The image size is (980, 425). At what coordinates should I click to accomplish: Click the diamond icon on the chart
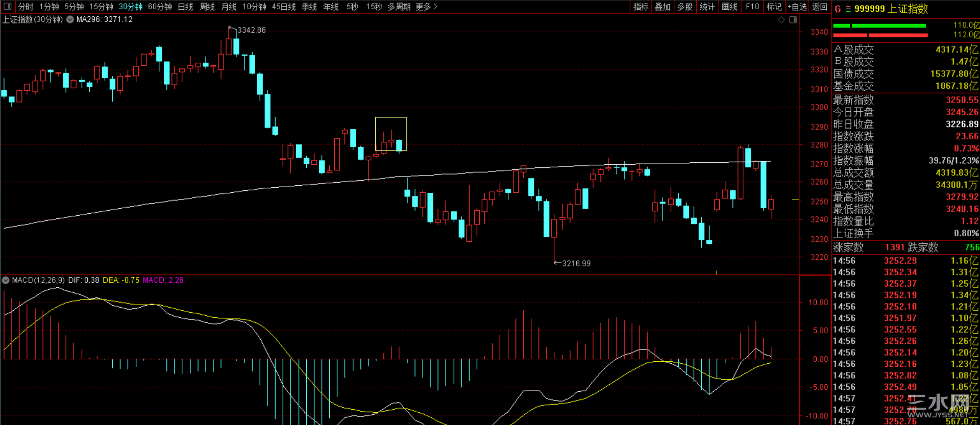[x=781, y=20]
